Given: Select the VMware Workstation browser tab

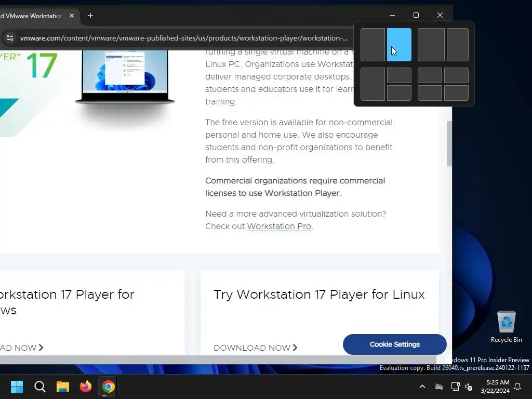Looking at the screenshot, I should click(x=32, y=16).
